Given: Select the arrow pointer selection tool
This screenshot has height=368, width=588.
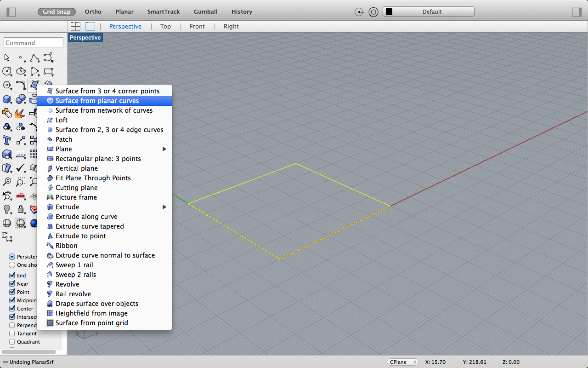Looking at the screenshot, I should tap(7, 57).
